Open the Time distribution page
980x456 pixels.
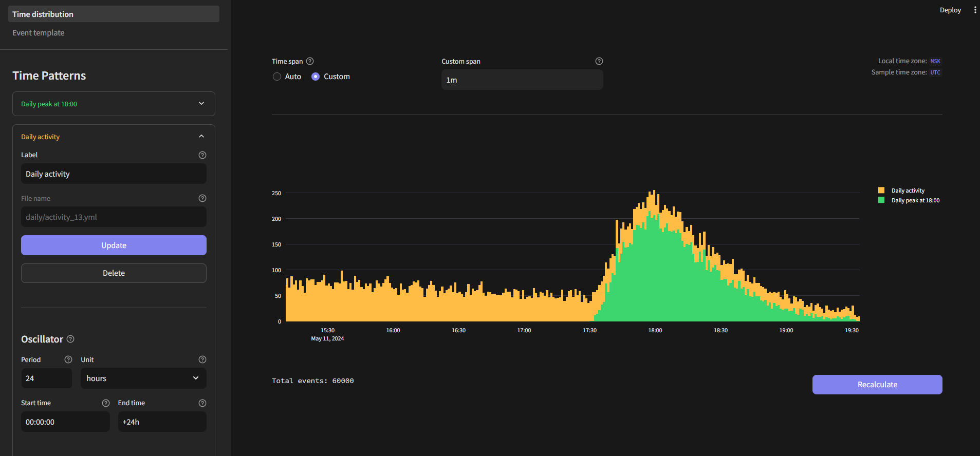pyautogui.click(x=114, y=14)
